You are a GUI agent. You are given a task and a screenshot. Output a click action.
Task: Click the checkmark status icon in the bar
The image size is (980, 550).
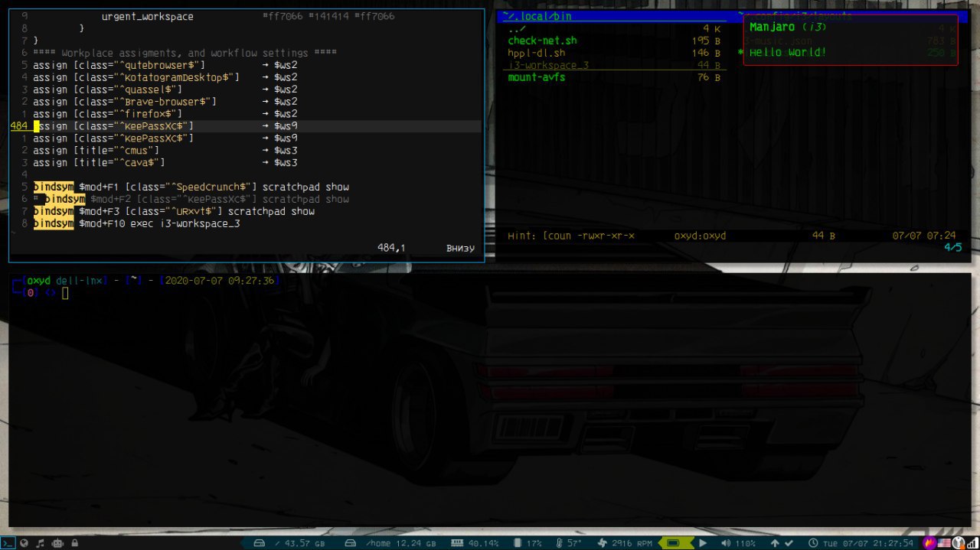790,543
